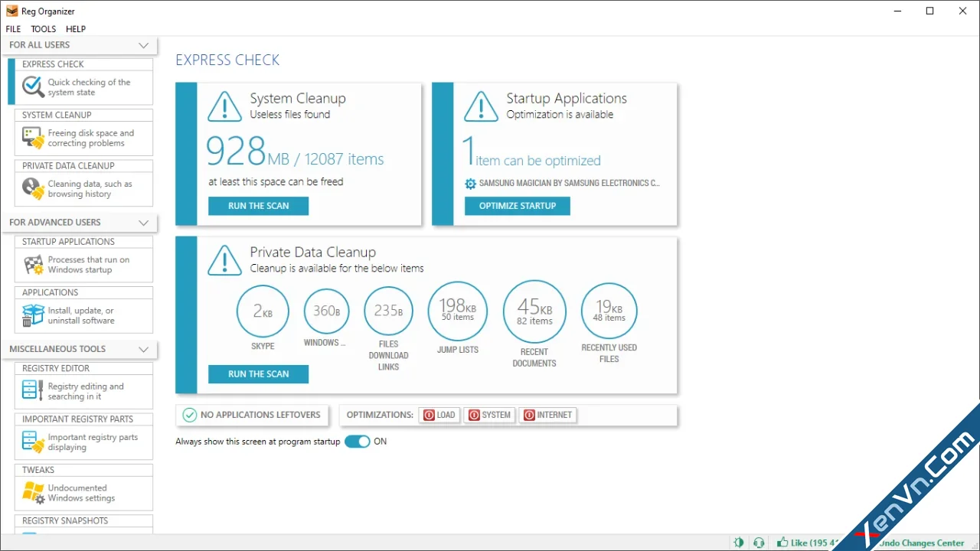This screenshot has height=551, width=980.
Task: Click the Private Data Cleanup warning triangle
Action: pyautogui.click(x=224, y=260)
